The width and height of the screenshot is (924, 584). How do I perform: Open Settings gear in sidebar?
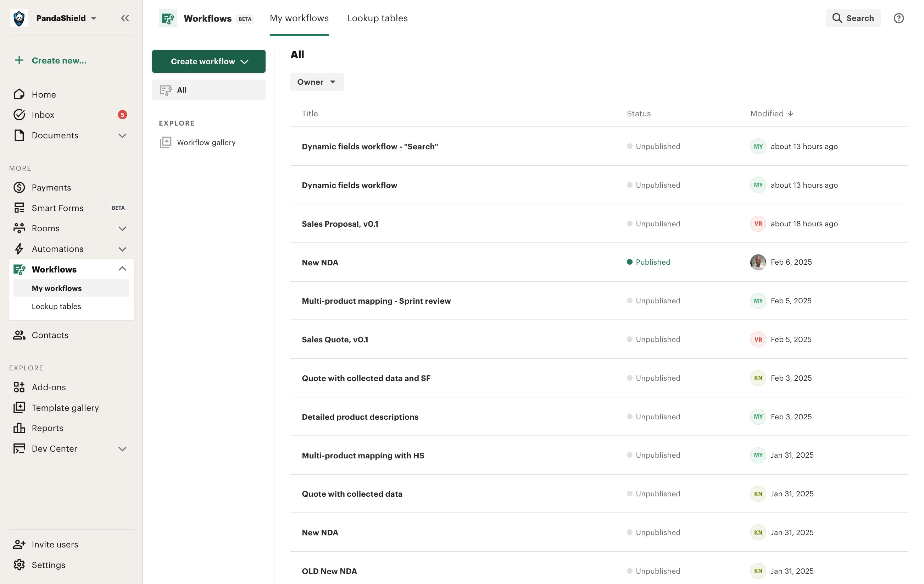pyautogui.click(x=19, y=565)
